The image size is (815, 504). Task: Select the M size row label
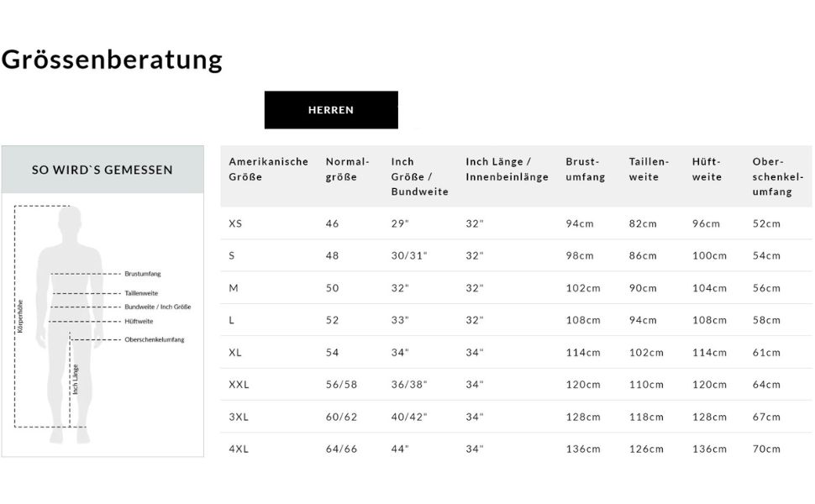tap(234, 288)
